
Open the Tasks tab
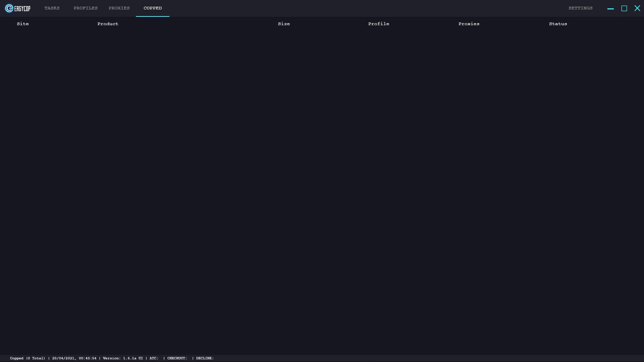[52, 8]
